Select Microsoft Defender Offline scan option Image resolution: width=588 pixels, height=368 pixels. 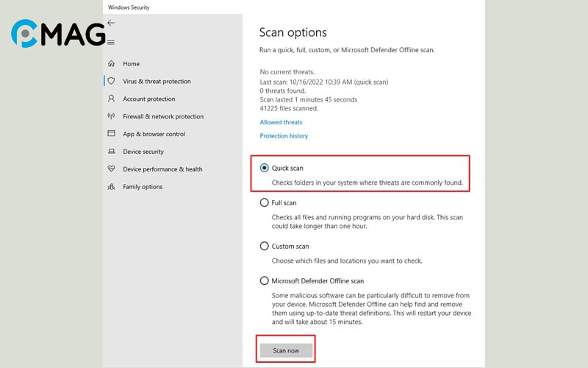tap(265, 280)
